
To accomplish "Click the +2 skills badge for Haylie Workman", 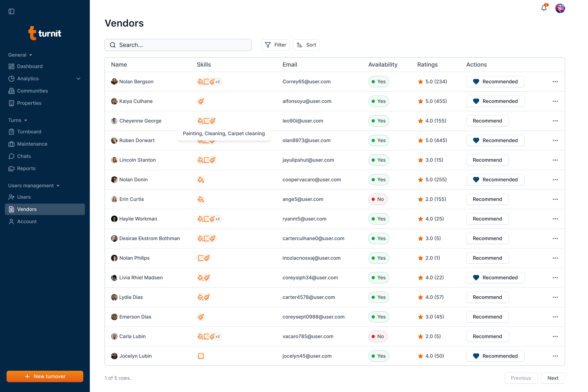I will coord(218,219).
